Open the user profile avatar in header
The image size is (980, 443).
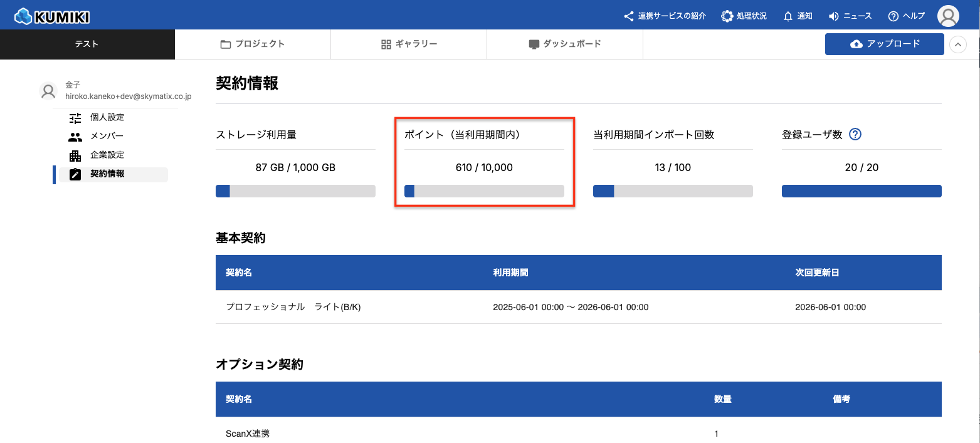948,16
